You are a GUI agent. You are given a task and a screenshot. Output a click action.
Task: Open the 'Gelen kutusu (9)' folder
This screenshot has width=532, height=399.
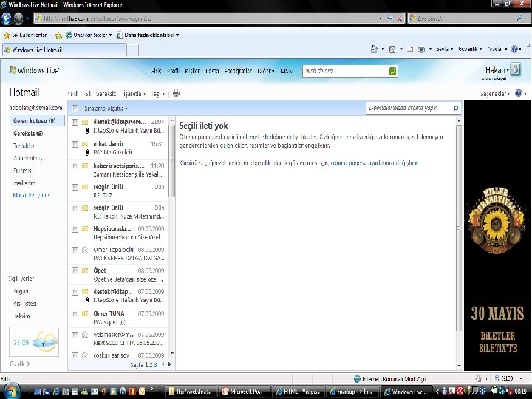[37, 120]
